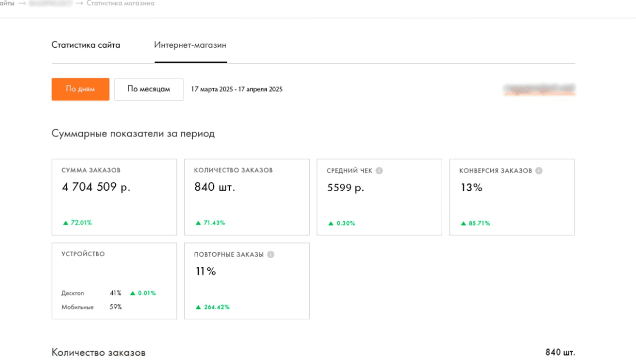This screenshot has width=636, height=364.
Task: Click the green arrow next to 85.71%
Action: point(464,223)
